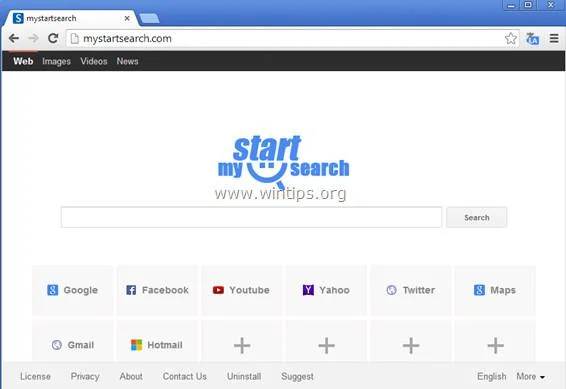The width and height of the screenshot is (566, 389).
Task: Open the Uninstall footer link
Action: click(x=244, y=376)
